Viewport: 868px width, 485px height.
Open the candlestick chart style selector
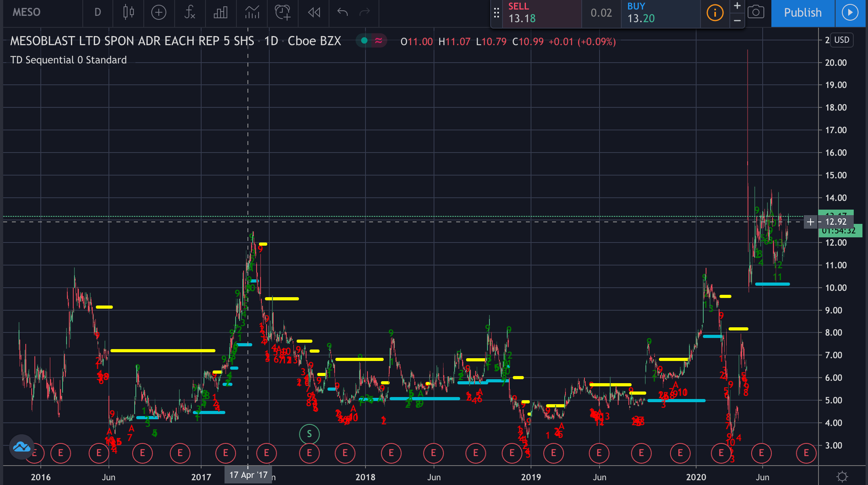click(128, 12)
